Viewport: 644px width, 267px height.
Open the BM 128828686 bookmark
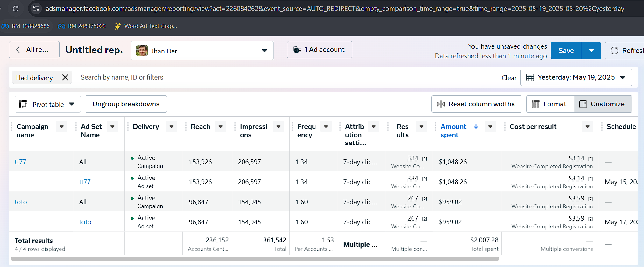(26, 26)
